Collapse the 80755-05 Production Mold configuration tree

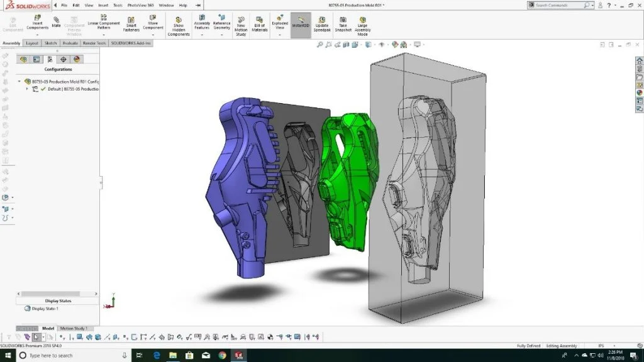(x=19, y=82)
